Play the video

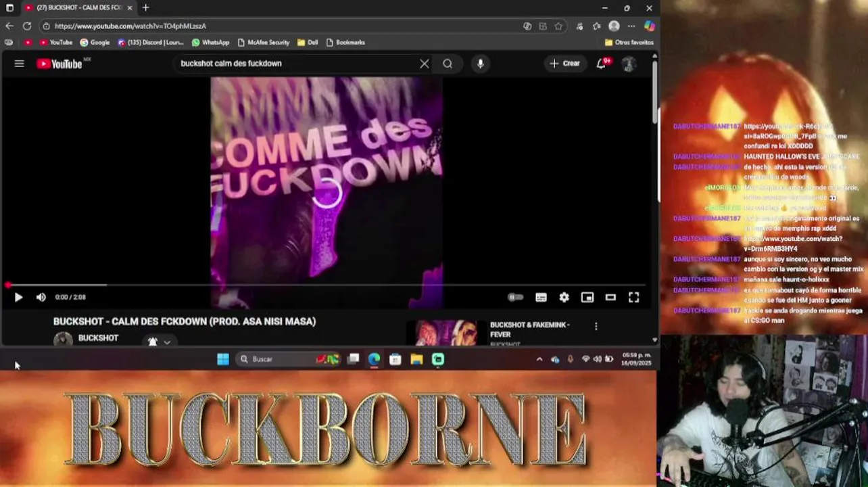click(18, 297)
